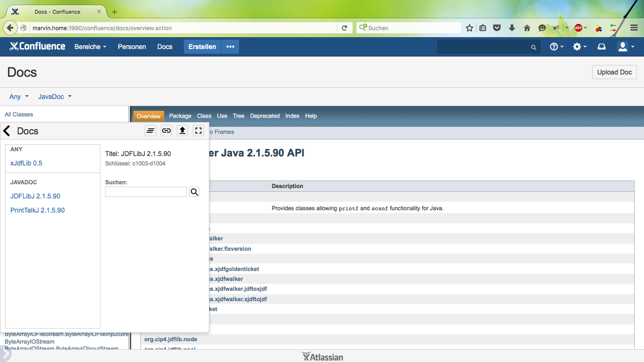
Task: Open a new browser tab with the plus
Action: 115,12
